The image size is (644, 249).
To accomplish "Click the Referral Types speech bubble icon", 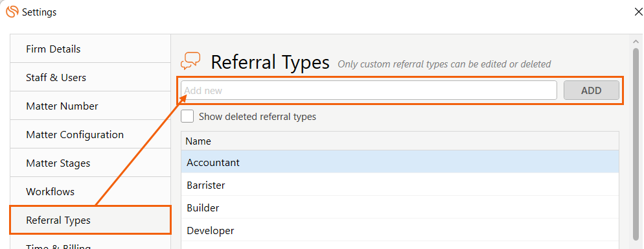I will click(x=190, y=61).
